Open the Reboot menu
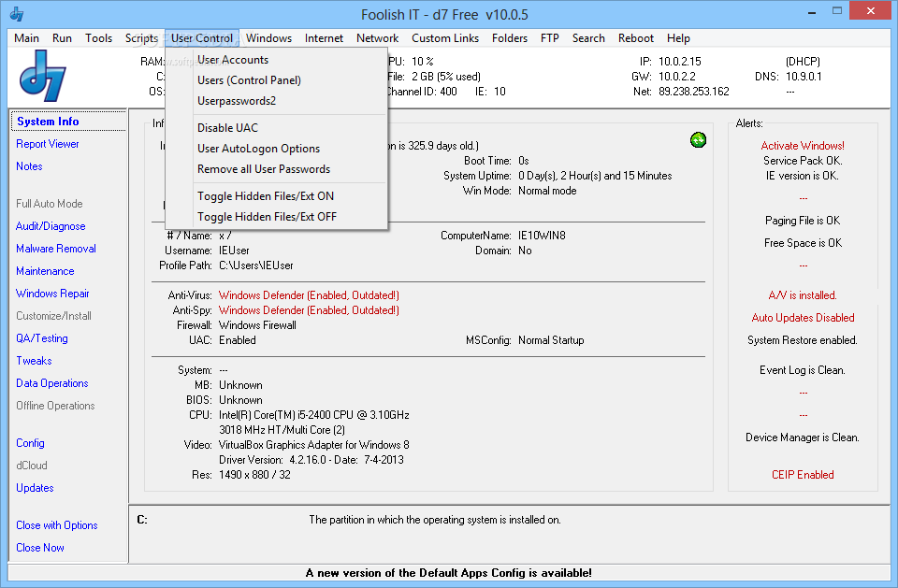Viewport: 898px width, 588px height. (636, 38)
